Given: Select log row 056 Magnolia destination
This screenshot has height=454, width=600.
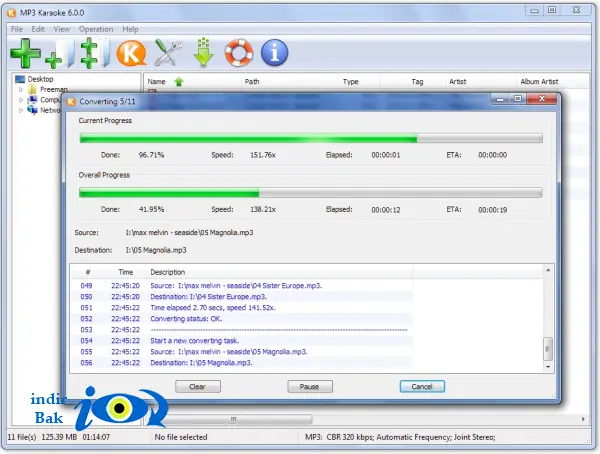Looking at the screenshot, I should [242, 363].
